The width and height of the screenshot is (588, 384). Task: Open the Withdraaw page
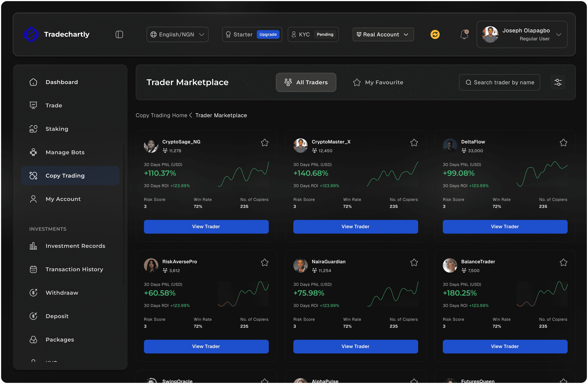[x=62, y=293]
